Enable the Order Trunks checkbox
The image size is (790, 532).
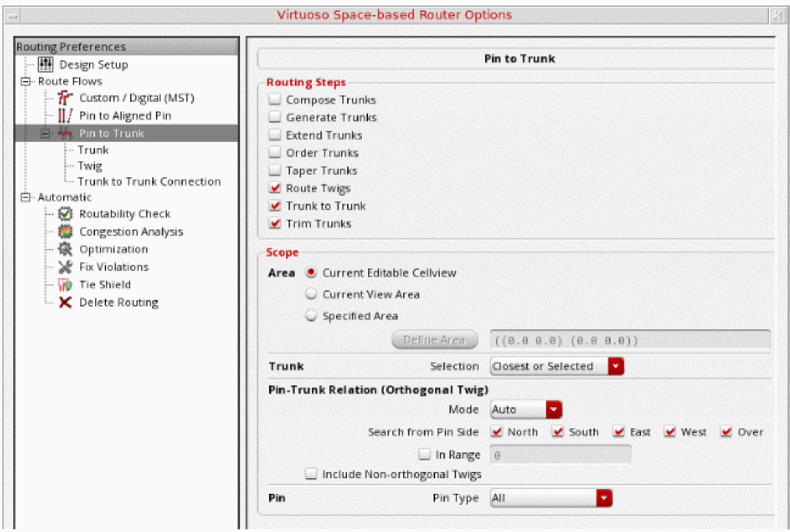pos(275,152)
